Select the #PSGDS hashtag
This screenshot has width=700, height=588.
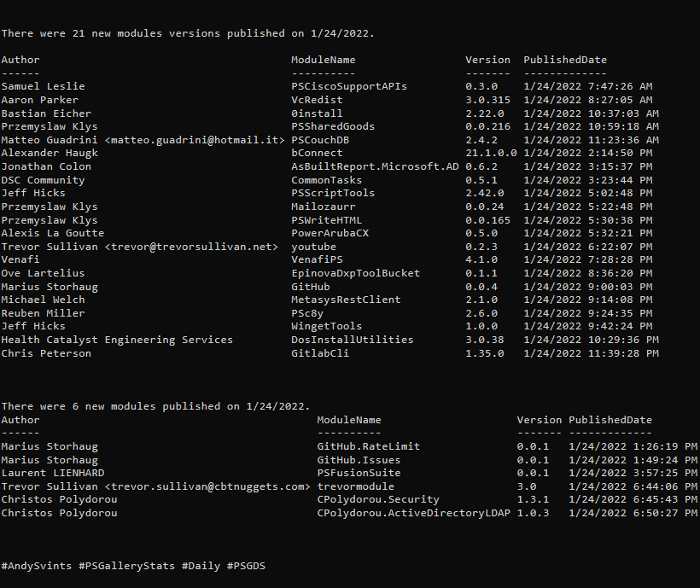[246, 566]
